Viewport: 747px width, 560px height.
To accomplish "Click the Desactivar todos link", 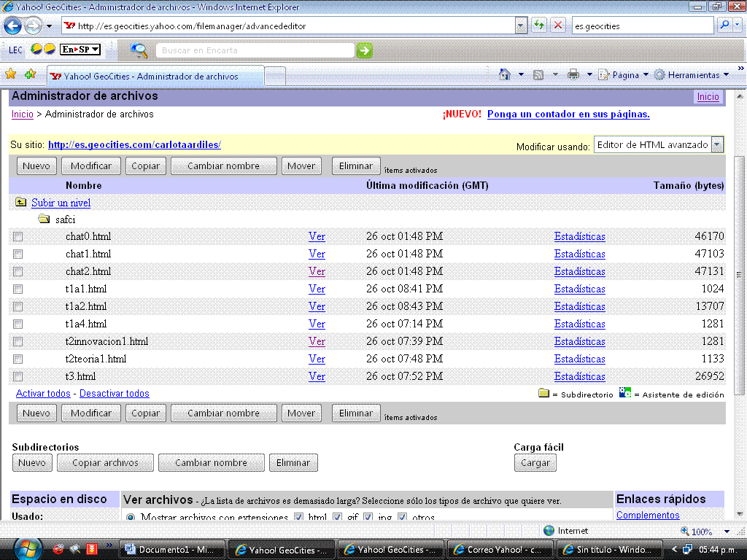I will coord(115,393).
